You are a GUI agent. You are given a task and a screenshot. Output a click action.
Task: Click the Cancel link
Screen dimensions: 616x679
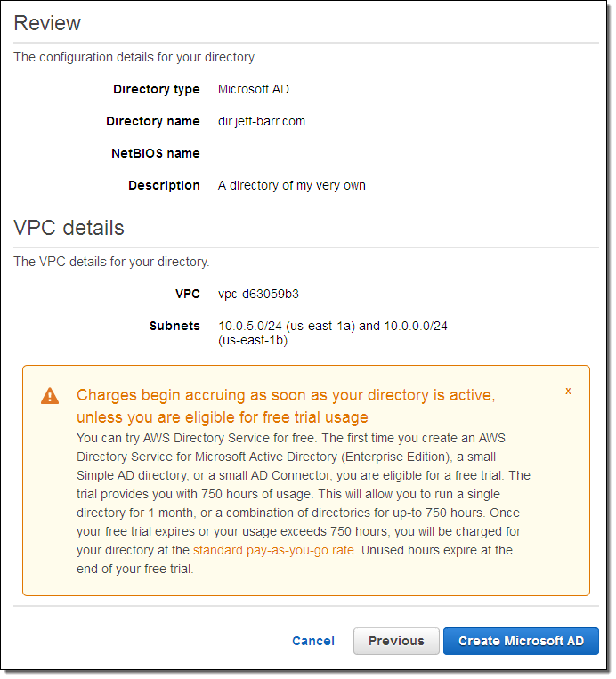[x=313, y=641]
